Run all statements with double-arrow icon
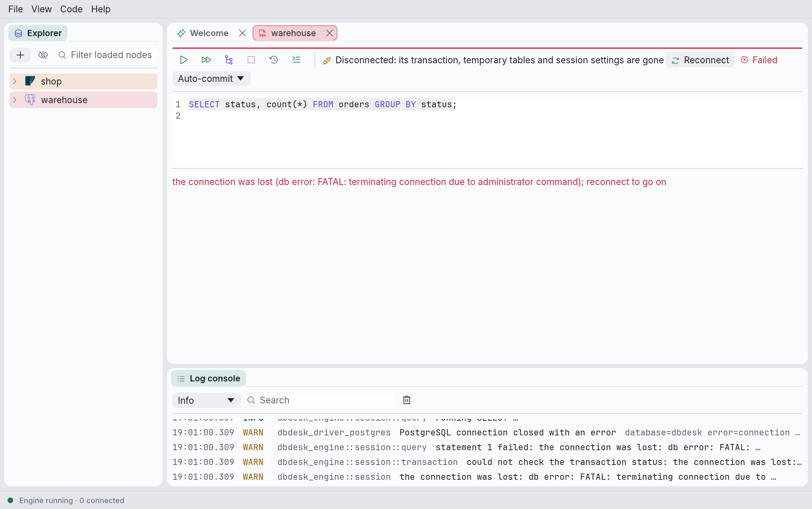812x509 pixels. point(206,60)
